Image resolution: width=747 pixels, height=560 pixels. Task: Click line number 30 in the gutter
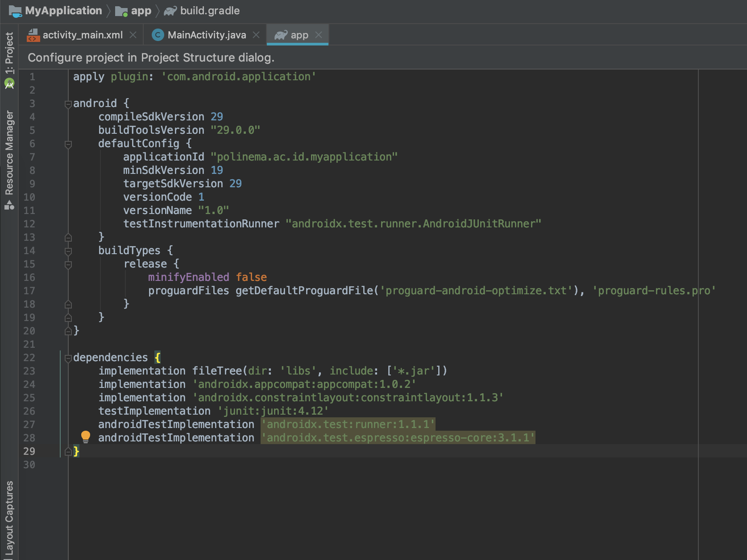click(x=29, y=465)
